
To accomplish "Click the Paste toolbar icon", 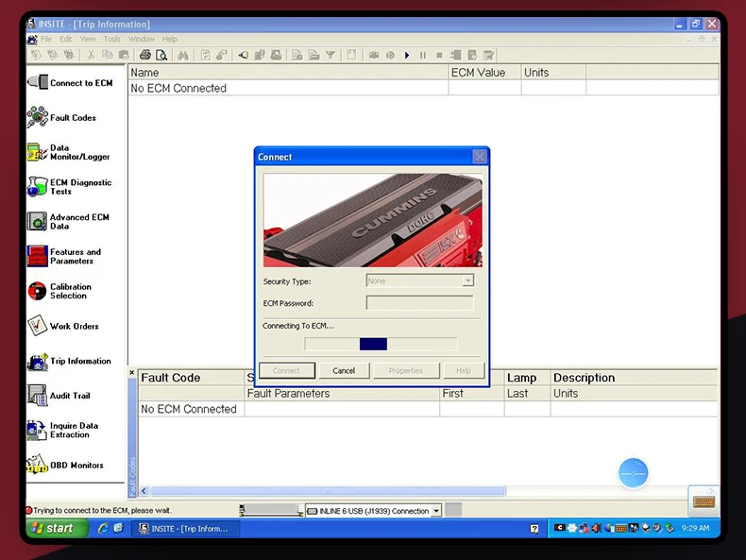I will tap(124, 55).
